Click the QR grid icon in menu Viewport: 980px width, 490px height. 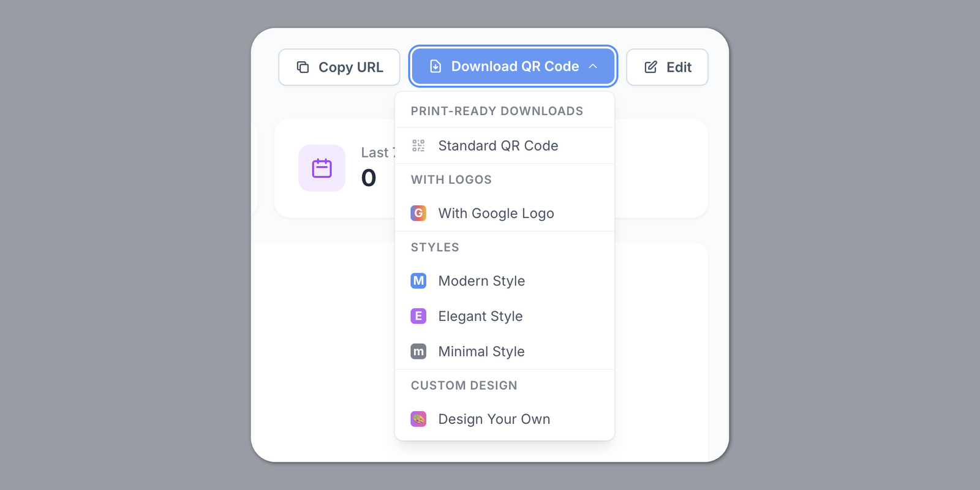(x=418, y=146)
